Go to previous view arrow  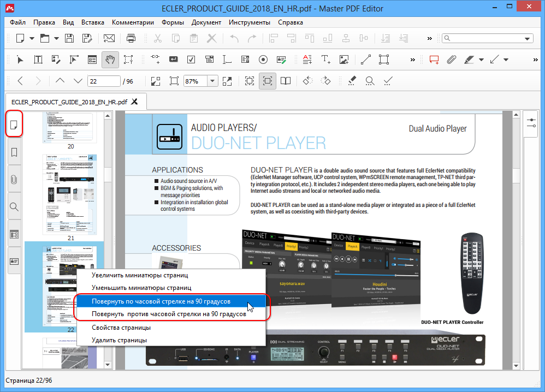[x=20, y=81]
